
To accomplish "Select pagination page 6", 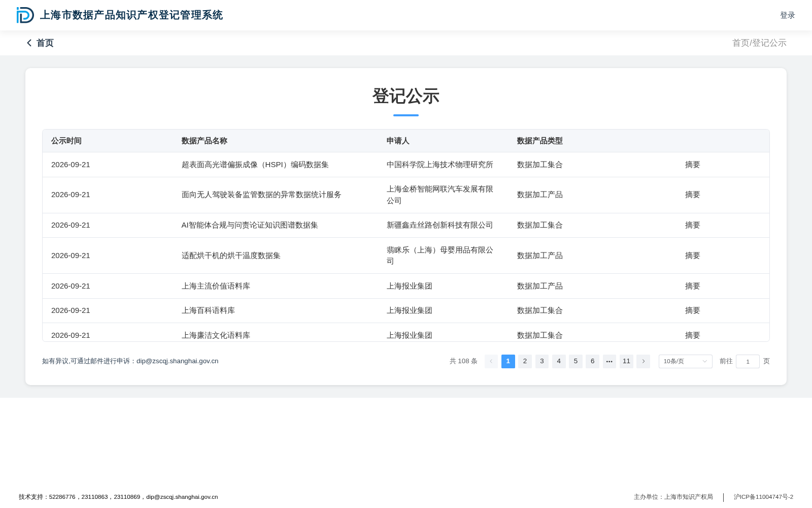I will [592, 361].
